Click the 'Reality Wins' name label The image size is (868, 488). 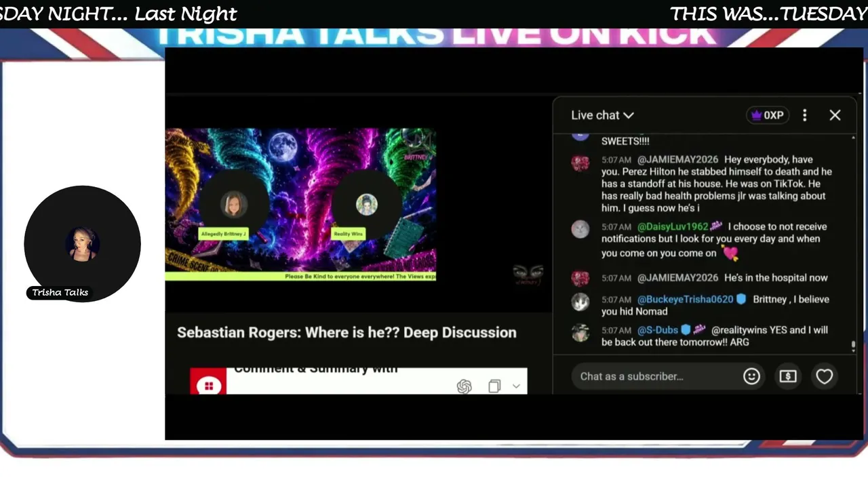[x=348, y=234]
